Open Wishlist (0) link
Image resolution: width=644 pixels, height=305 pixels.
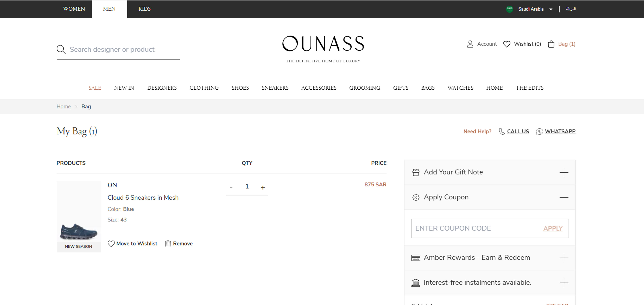tap(527, 44)
